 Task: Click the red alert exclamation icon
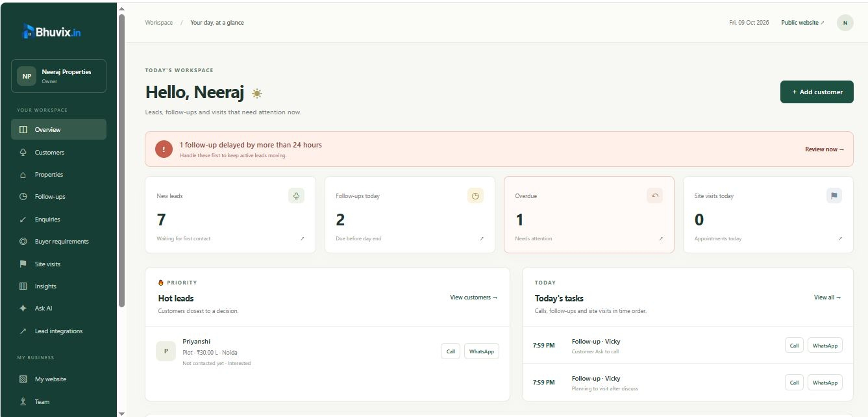(164, 149)
